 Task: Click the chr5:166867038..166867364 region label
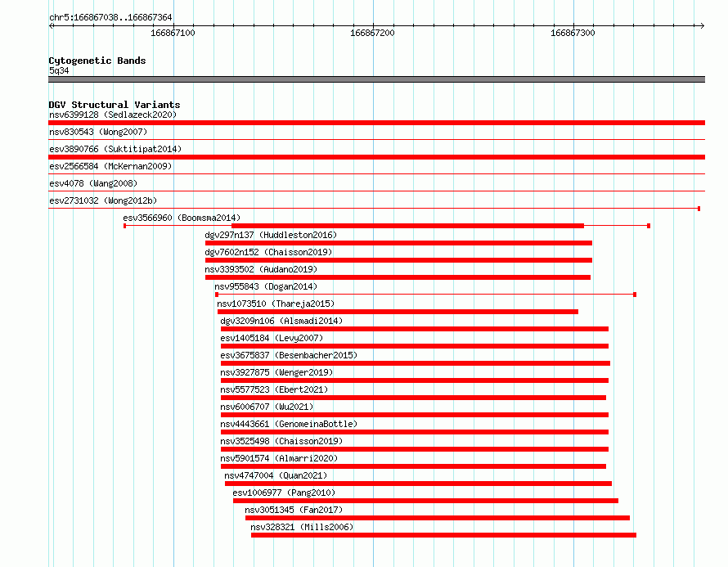tap(110, 17)
